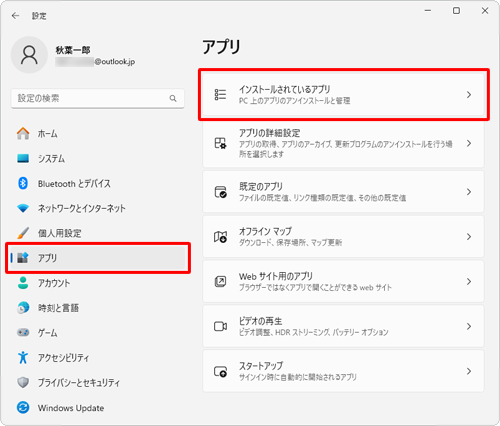500x426 pixels.
Task: Expand アプリの詳細設定 chevron
Action: (x=469, y=143)
